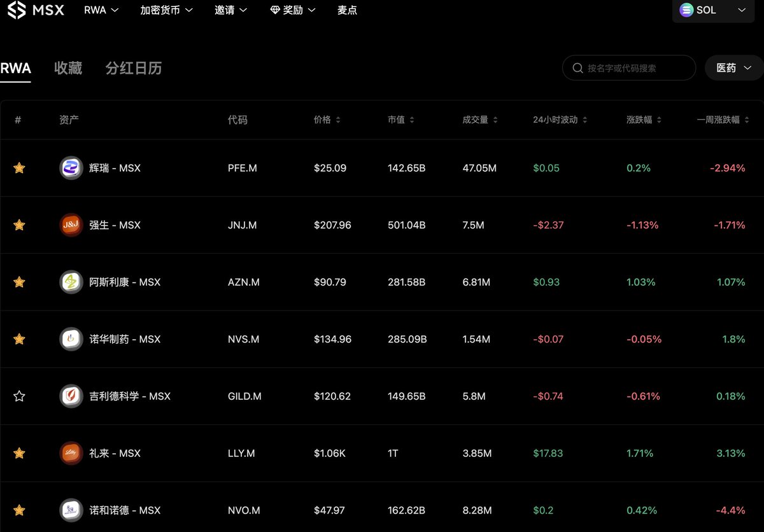Click the Pfizer (辉瑞) asset logo
This screenshot has width=764, height=532.
(x=71, y=168)
